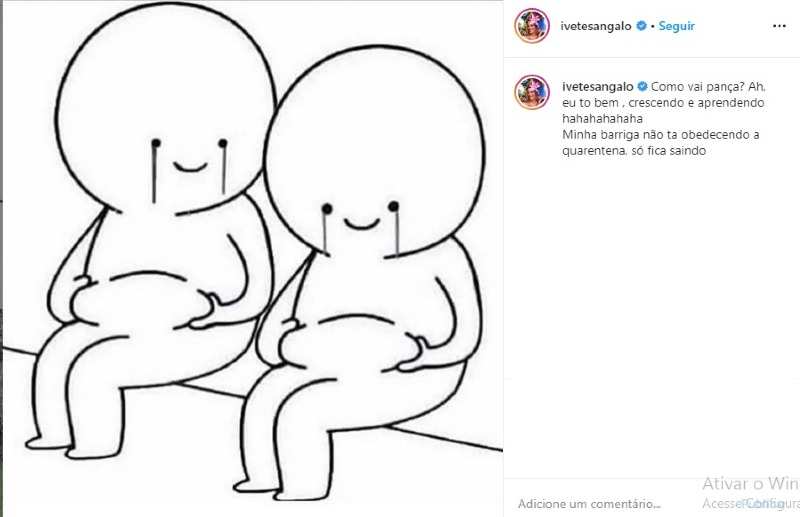This screenshot has width=800, height=517.
Task: Click the Ativar o Windows watermark text
Action: [x=751, y=483]
